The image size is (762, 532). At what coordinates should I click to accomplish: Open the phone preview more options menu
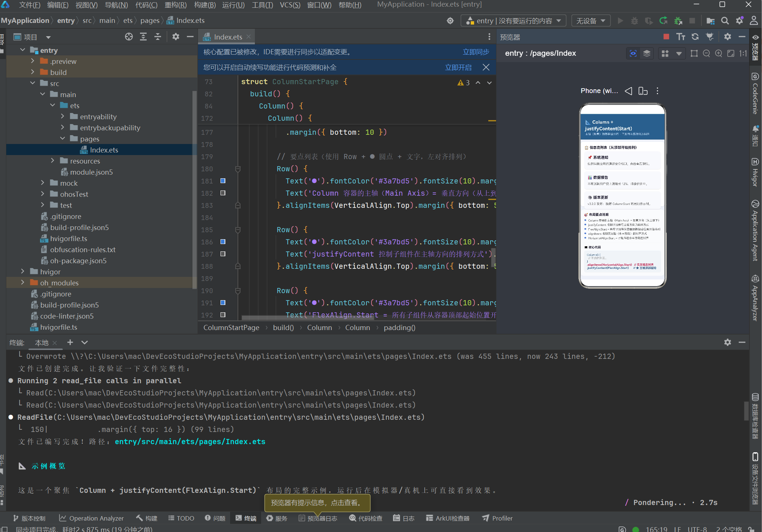pyautogui.click(x=657, y=91)
